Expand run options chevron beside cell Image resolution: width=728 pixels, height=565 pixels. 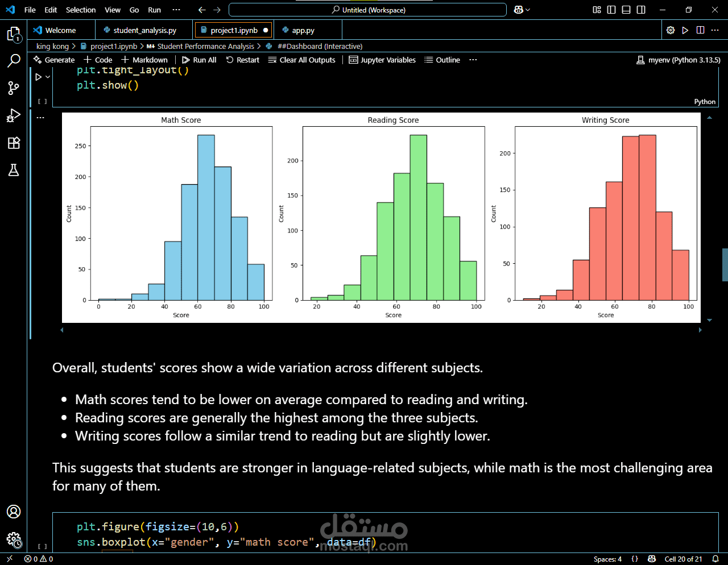point(48,77)
